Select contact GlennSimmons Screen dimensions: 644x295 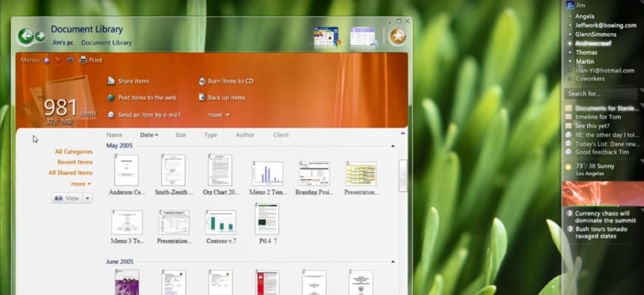tap(596, 34)
